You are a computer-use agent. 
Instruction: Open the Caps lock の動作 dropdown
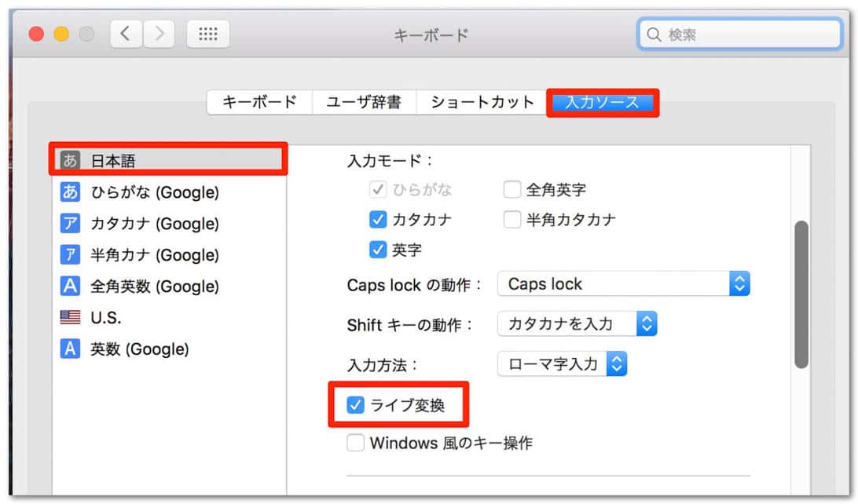pos(623,283)
